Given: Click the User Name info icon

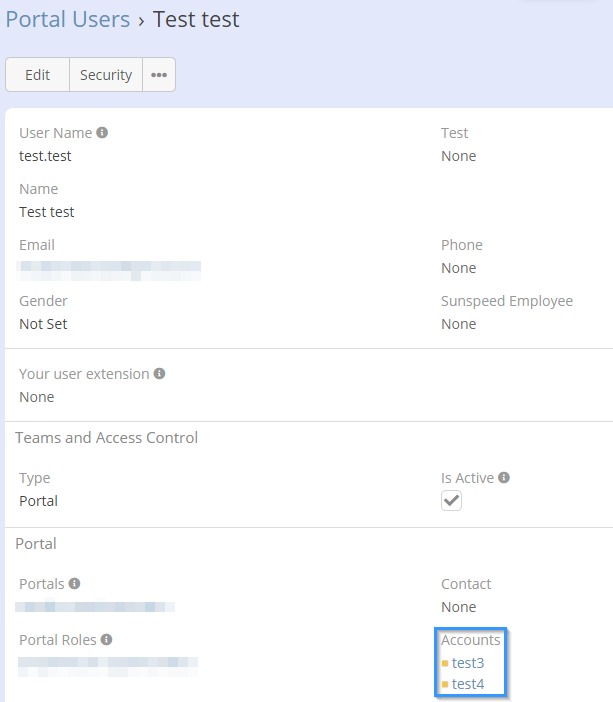Looking at the screenshot, I should pos(102,132).
